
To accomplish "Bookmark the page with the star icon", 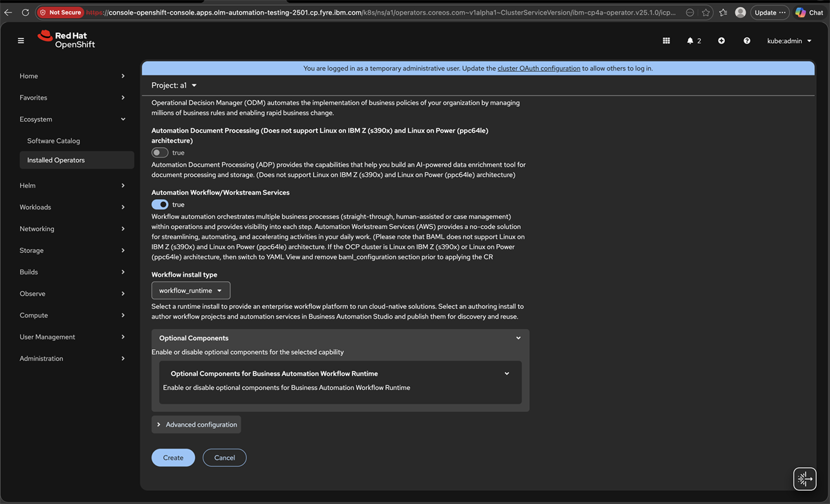I will (705, 12).
